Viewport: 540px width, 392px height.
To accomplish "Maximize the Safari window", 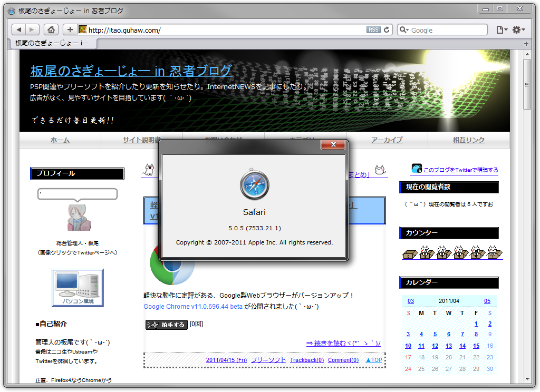I will click(500, 8).
